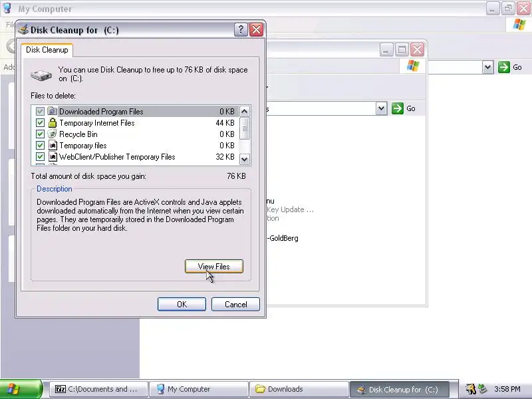Click the safely remove hardware tray icon
Viewport: 532px width, 399px height.
[482, 389]
